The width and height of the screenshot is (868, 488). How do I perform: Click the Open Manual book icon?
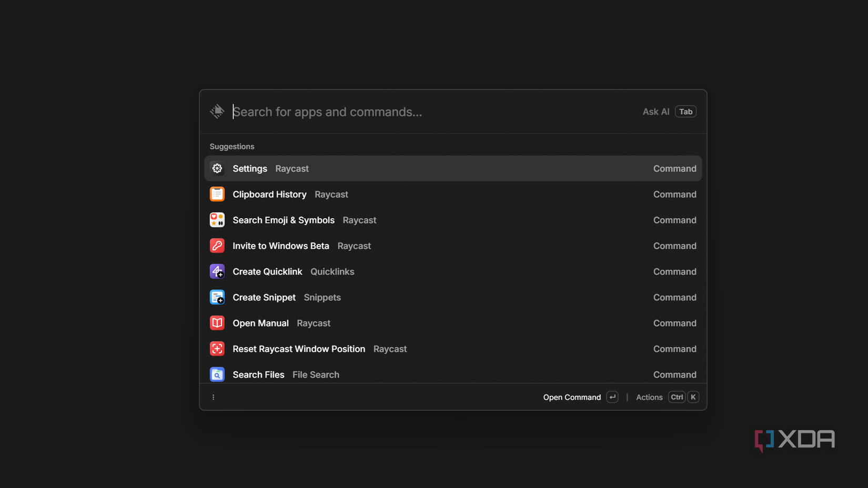(x=217, y=323)
